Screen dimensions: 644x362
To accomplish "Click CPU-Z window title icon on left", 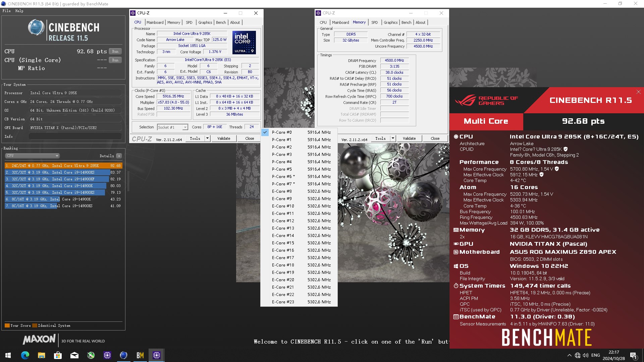I will 133,13.
